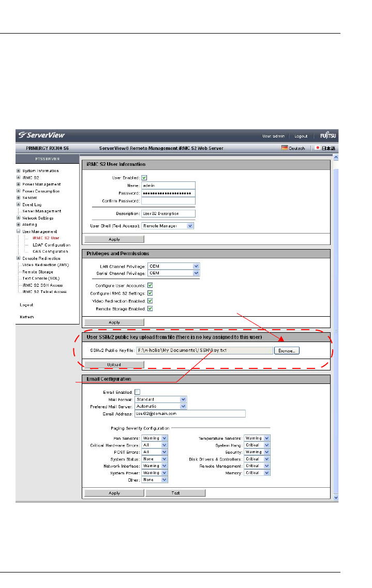Open LDAP Configuration tree item
Image resolution: width=372 pixels, height=588 pixels.
51,245
